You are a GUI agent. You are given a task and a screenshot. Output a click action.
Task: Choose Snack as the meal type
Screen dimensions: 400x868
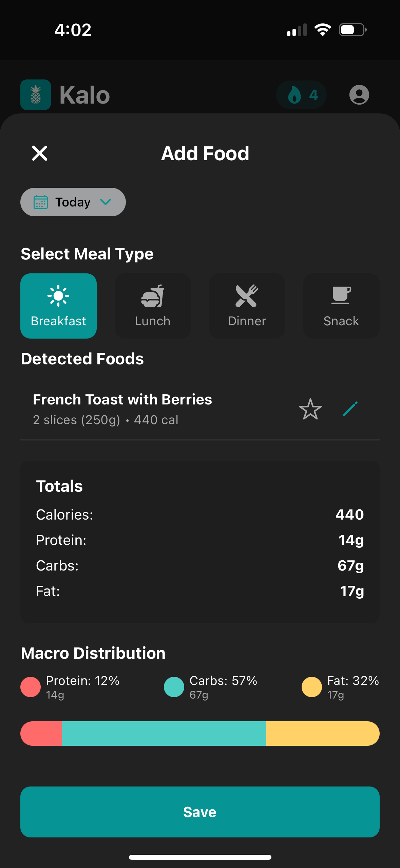tap(341, 306)
